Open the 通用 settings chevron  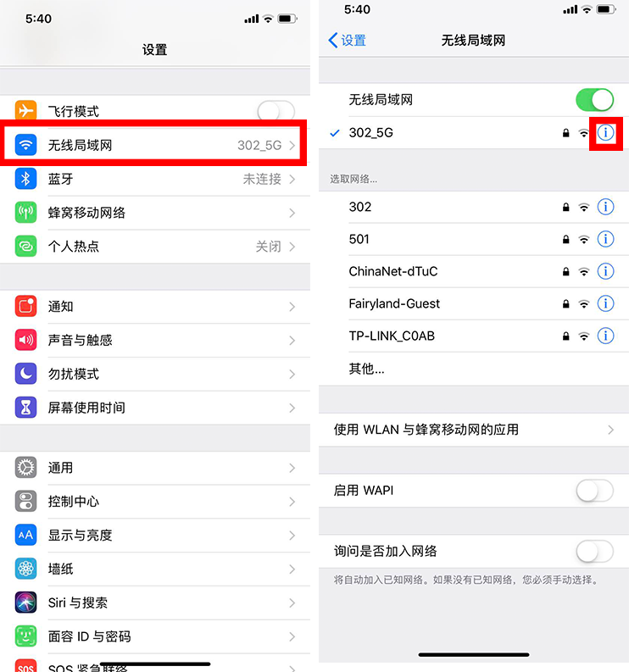click(292, 468)
